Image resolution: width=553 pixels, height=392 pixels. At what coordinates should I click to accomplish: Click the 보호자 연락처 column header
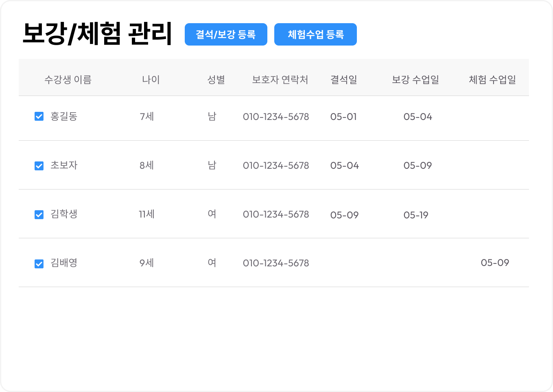click(280, 79)
